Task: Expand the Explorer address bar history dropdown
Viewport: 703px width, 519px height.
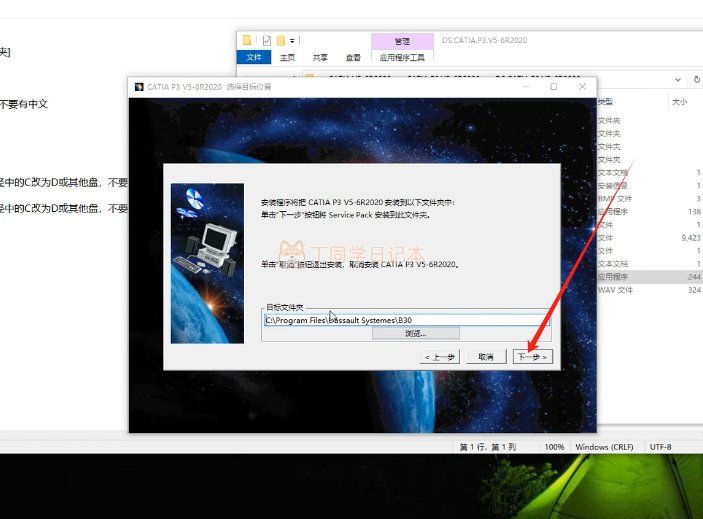Action: pos(678,79)
